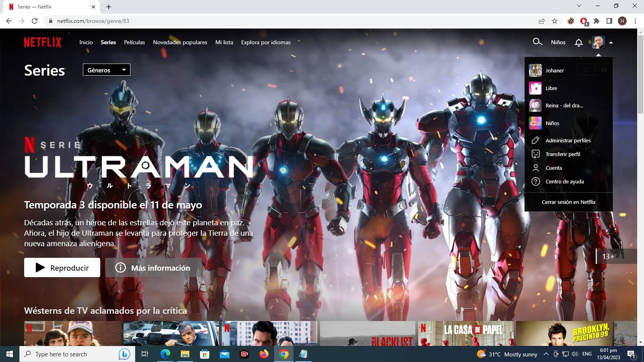Open the Windows Start menu

[x=10, y=354]
